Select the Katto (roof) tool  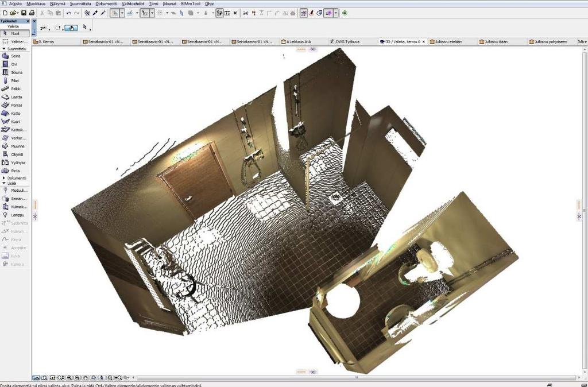coord(15,113)
